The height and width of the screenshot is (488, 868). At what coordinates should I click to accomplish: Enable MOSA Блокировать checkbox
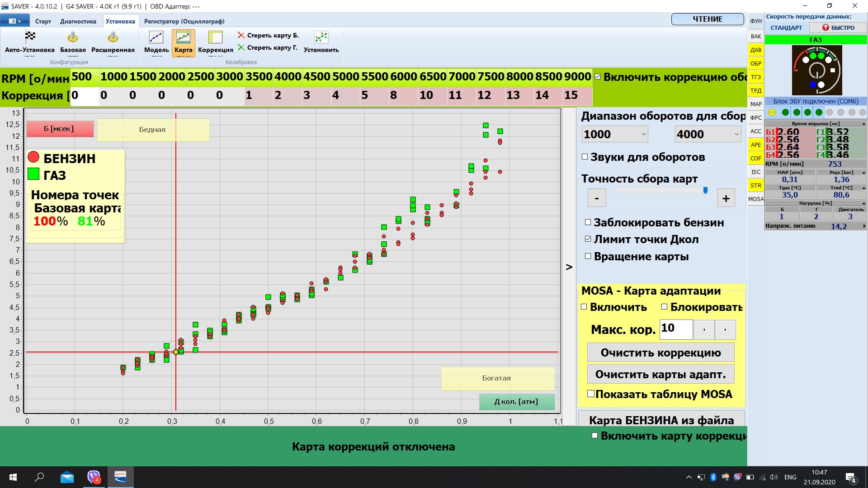664,307
